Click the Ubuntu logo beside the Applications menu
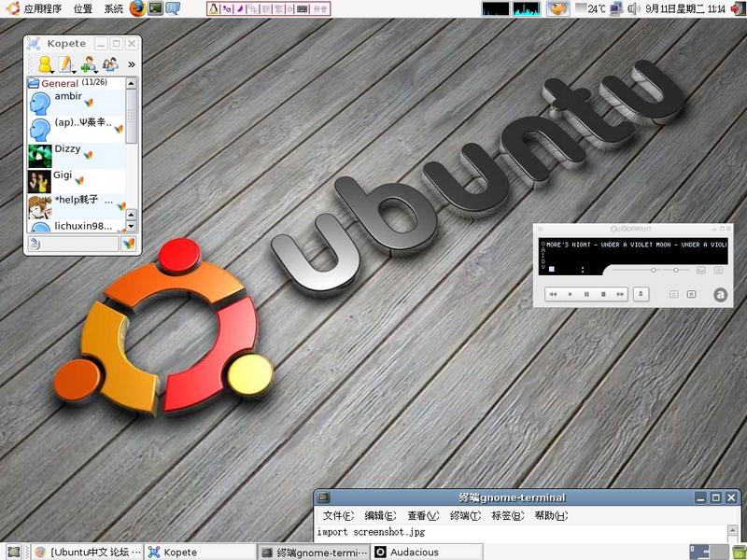The width and height of the screenshot is (747, 560). point(13,8)
